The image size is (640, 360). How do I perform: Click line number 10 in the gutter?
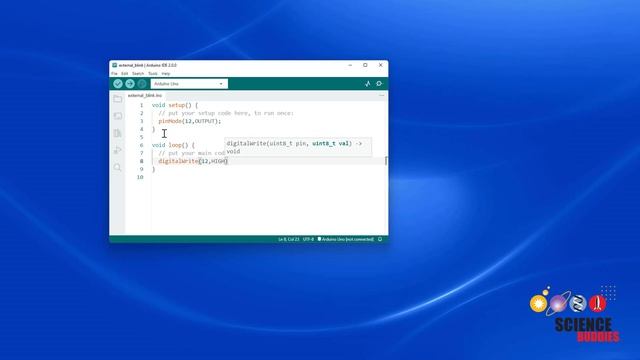pos(140,177)
